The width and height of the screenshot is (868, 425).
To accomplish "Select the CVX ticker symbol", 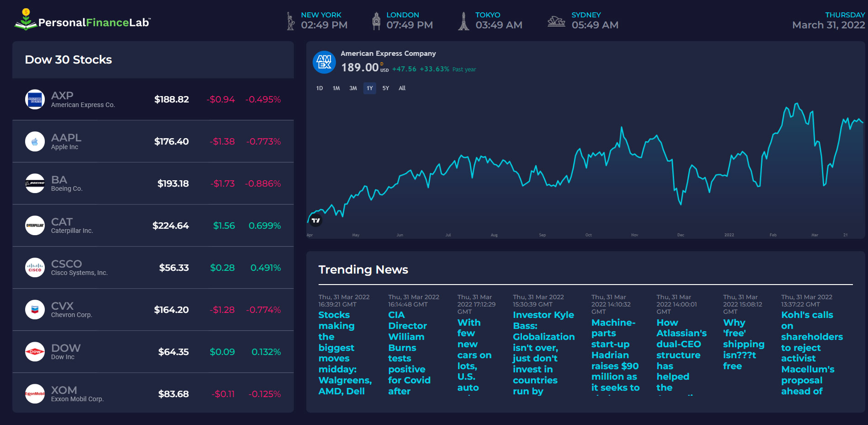I will point(62,306).
